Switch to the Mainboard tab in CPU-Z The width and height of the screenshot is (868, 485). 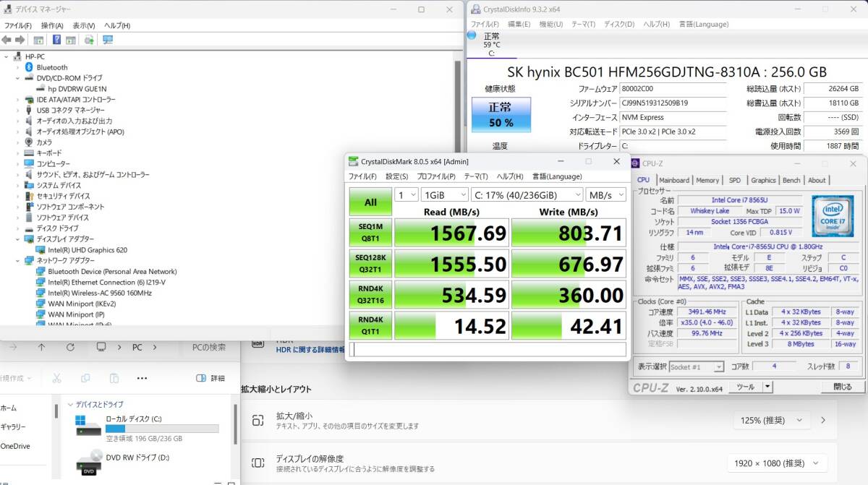[x=674, y=180]
